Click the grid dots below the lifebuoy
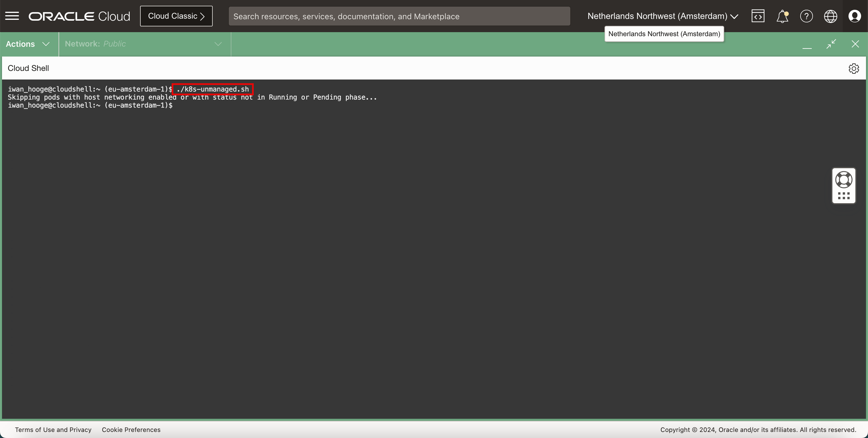 pyautogui.click(x=844, y=196)
